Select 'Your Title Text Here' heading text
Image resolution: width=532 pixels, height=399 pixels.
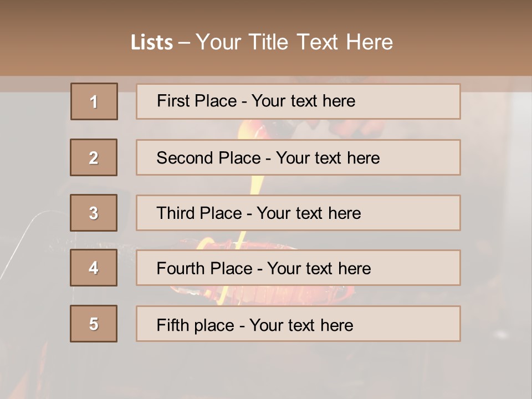click(x=294, y=42)
